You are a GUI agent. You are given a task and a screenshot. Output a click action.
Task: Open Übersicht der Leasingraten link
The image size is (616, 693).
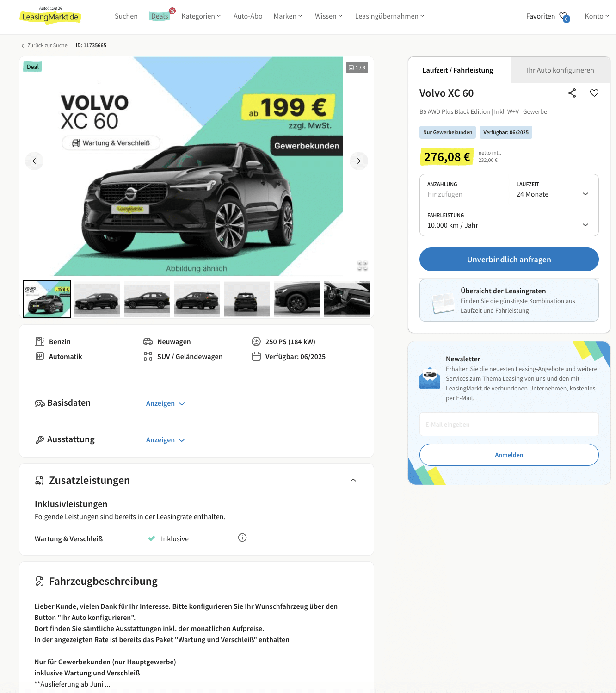503,291
